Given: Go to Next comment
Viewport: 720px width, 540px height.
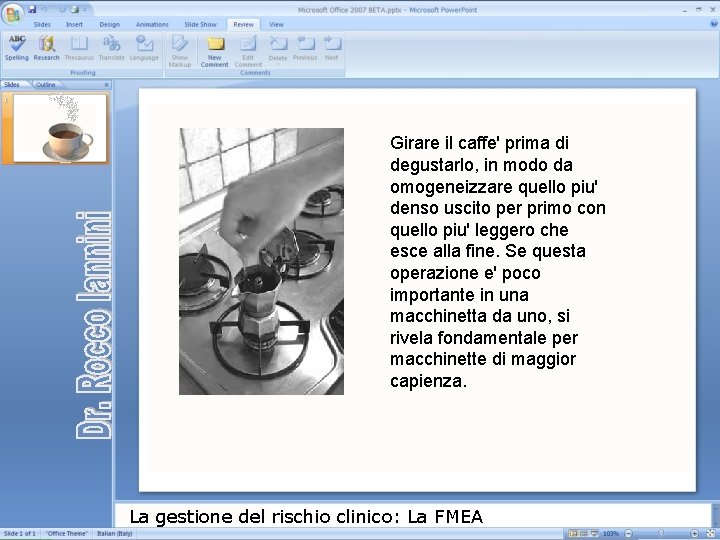Looking at the screenshot, I should click(x=332, y=48).
